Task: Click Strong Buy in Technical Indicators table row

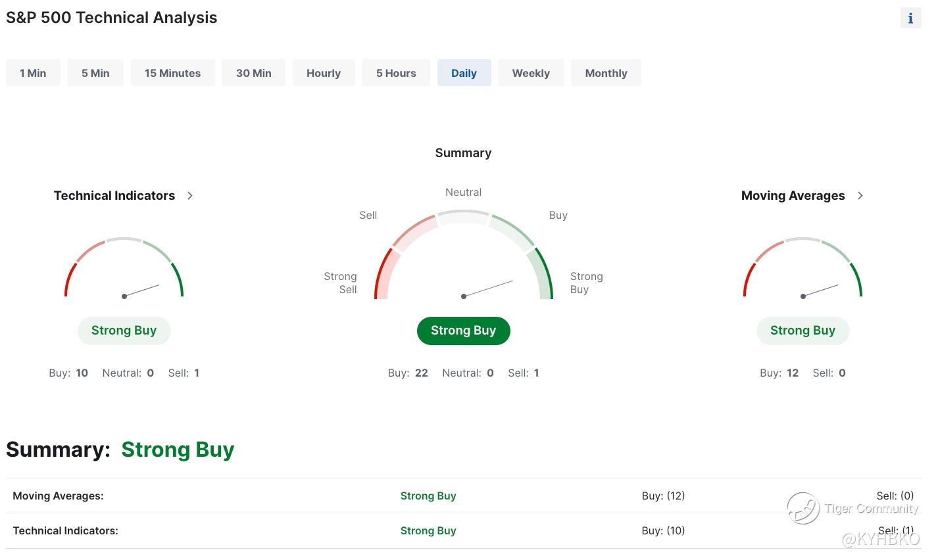Action: coord(428,531)
